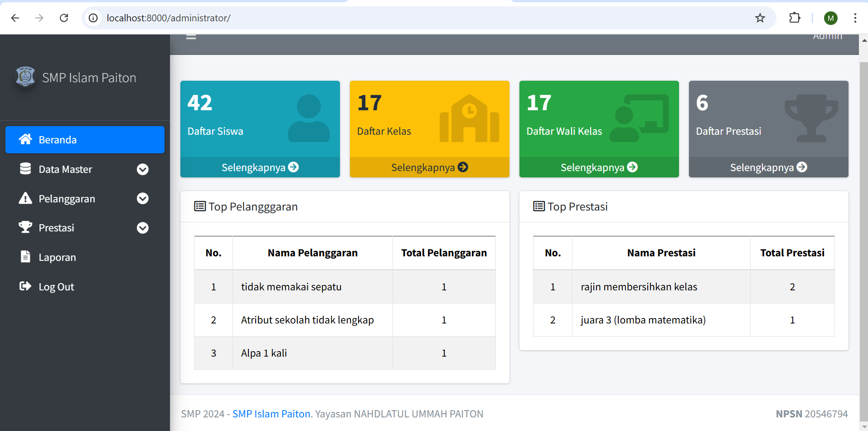868x431 pixels.
Task: Click the vertical scrollbar on the right
Action: [x=862, y=227]
